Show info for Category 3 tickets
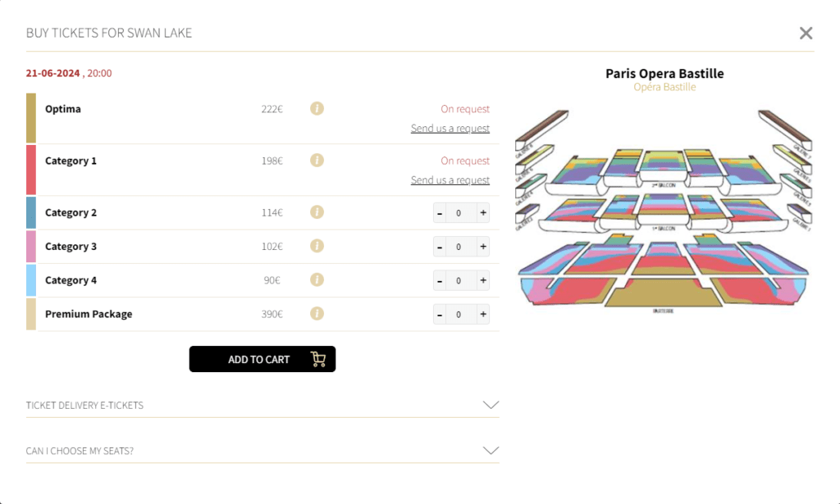This screenshot has width=840, height=504. click(317, 246)
